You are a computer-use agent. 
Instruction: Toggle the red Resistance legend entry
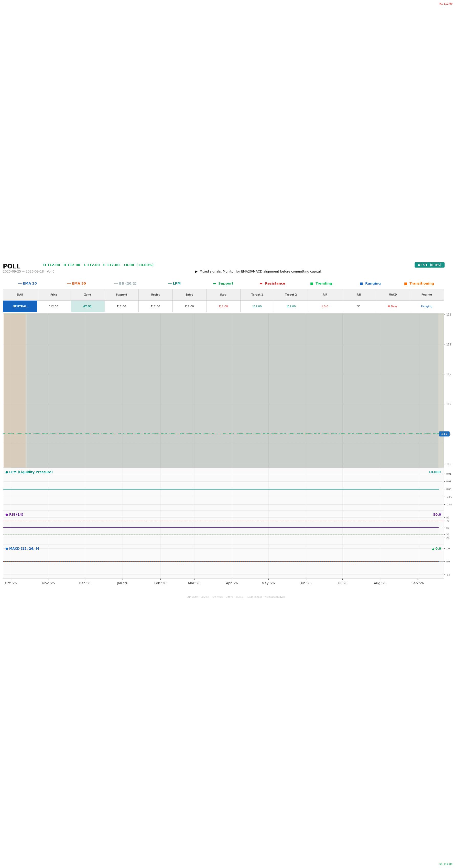point(272,284)
